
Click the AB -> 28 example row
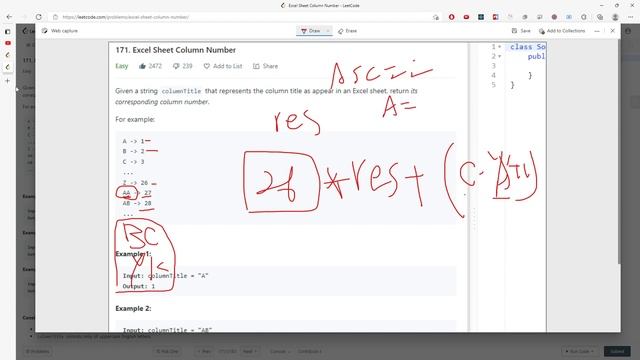click(x=137, y=203)
